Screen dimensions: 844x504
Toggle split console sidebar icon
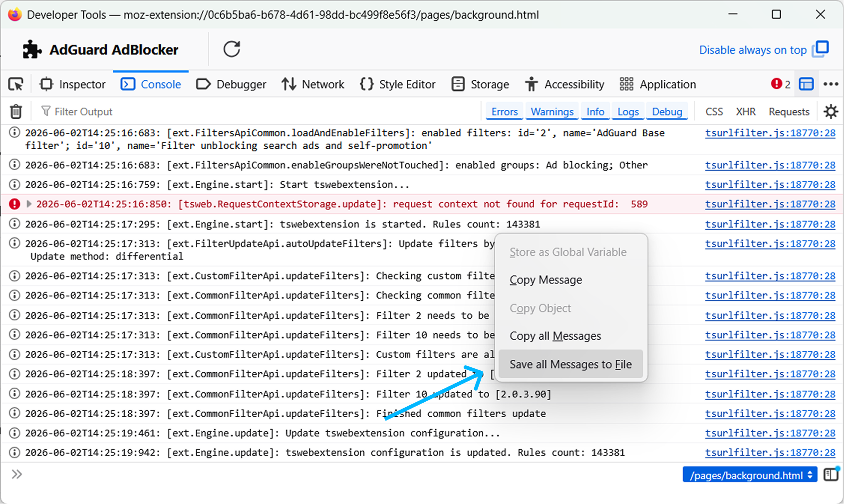pos(831,475)
